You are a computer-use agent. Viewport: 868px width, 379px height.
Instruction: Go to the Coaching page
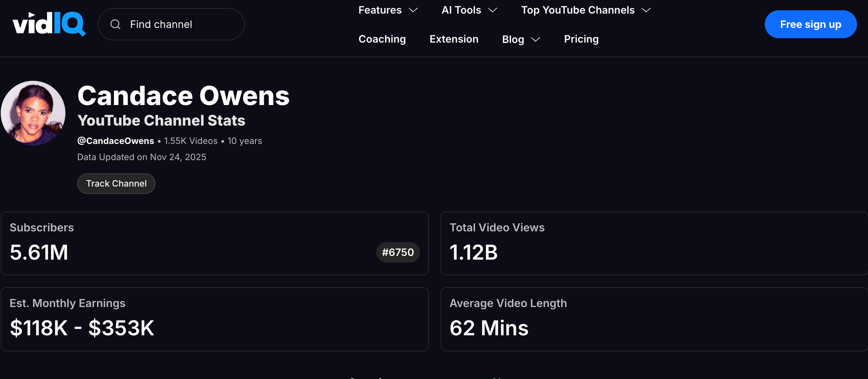[382, 39]
